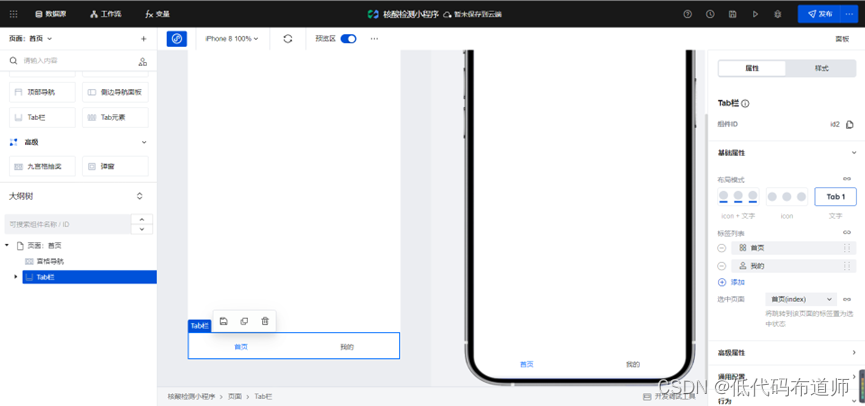865x406 pixels.
Task: Click delete trash icon in floating toolbar
Action: [265, 321]
